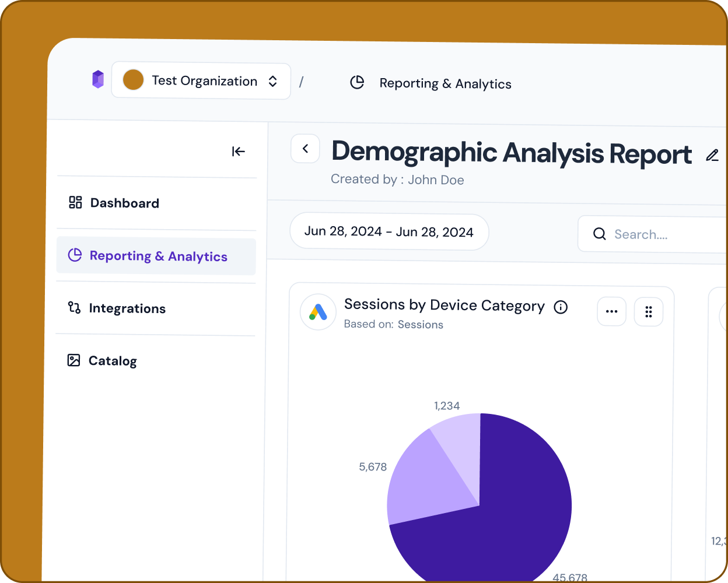This screenshot has width=728, height=583.
Task: Click the widget drag handle grid button
Action: [x=649, y=312]
